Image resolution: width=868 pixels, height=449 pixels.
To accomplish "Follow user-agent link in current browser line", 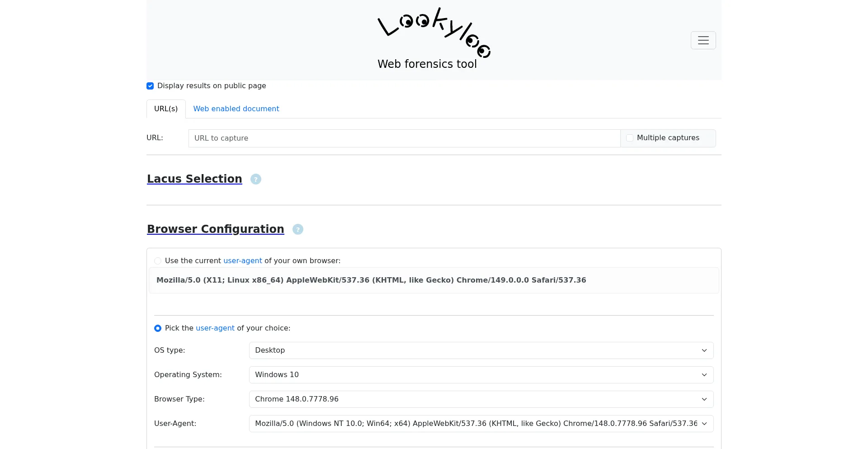I will pos(243,261).
